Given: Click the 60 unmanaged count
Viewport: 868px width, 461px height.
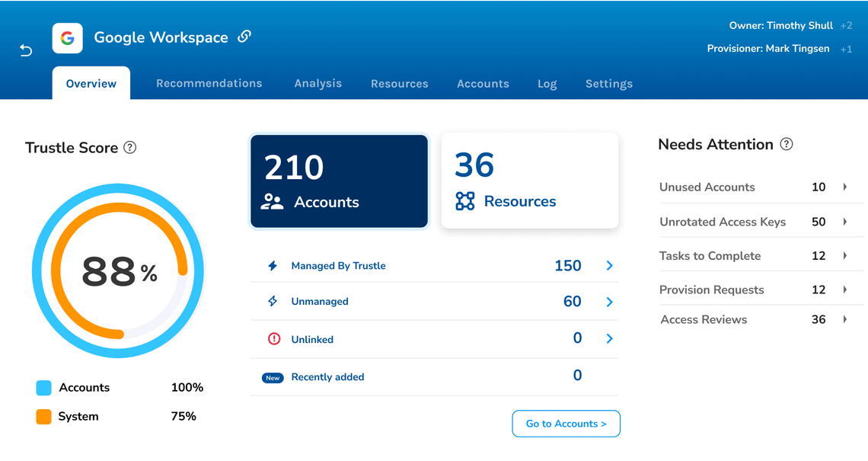Looking at the screenshot, I should coord(573,302).
